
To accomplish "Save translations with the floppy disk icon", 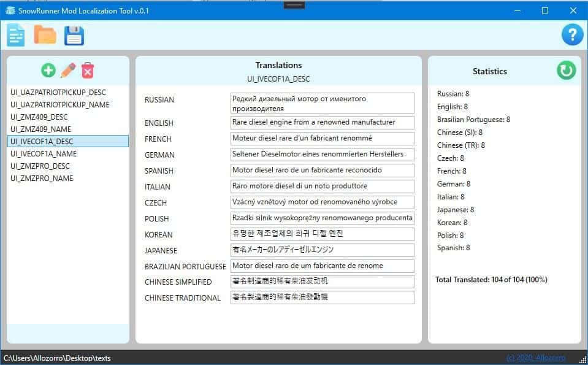I will point(74,36).
